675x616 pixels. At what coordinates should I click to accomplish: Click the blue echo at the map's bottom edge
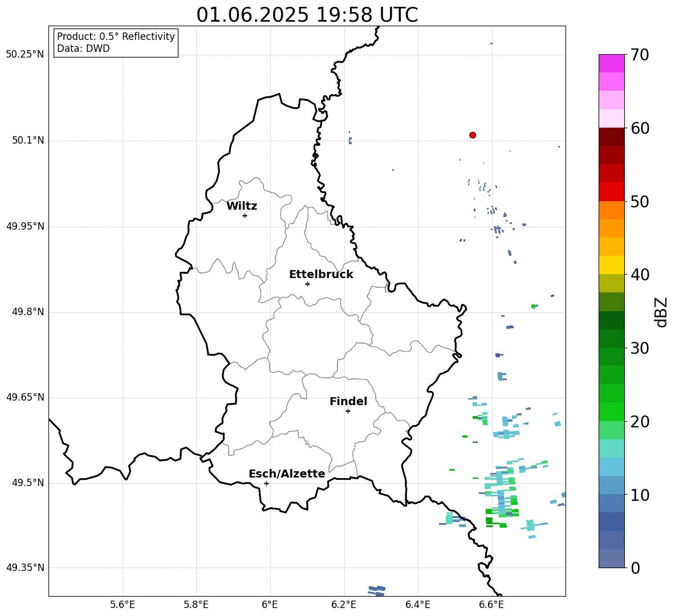tap(377, 590)
